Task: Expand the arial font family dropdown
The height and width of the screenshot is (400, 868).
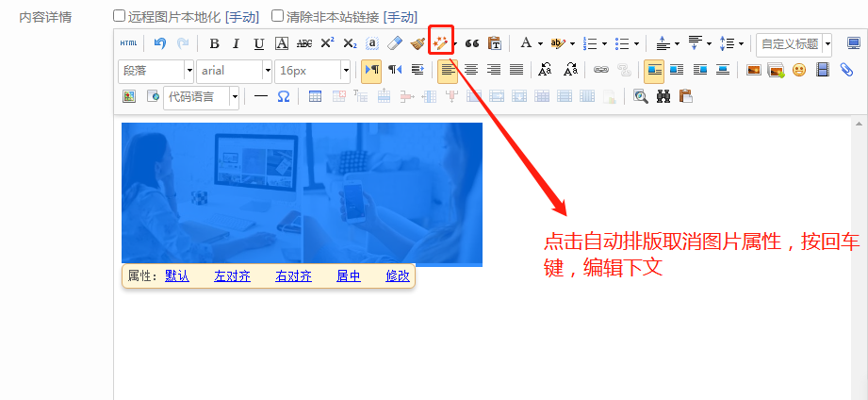Action: [267, 71]
